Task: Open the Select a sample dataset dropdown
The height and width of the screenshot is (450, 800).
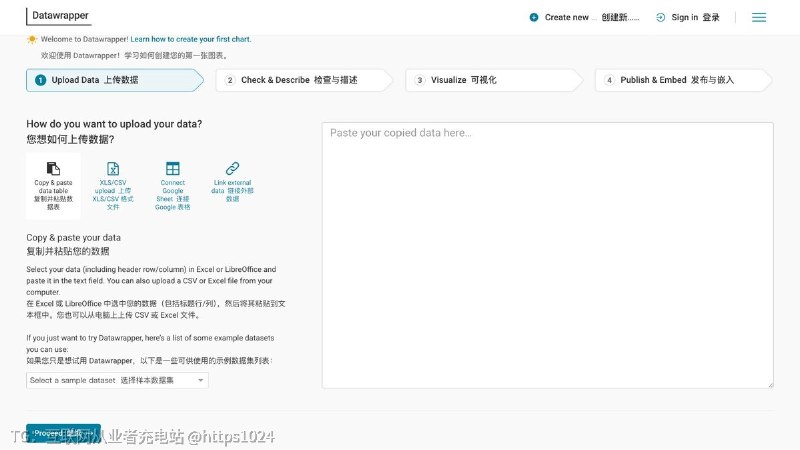Action: point(117,380)
